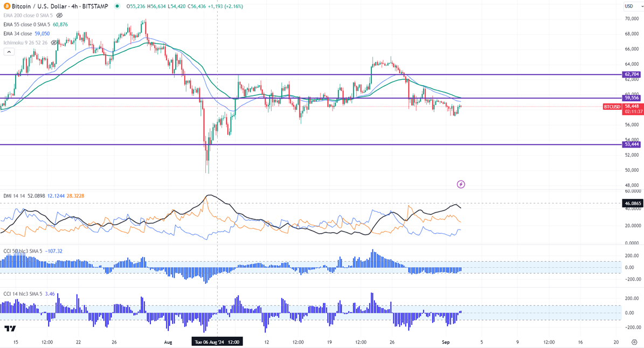The width and height of the screenshot is (644, 348).
Task: Show the hidden EMA 200 indicator via eye icon
Action: (59, 15)
